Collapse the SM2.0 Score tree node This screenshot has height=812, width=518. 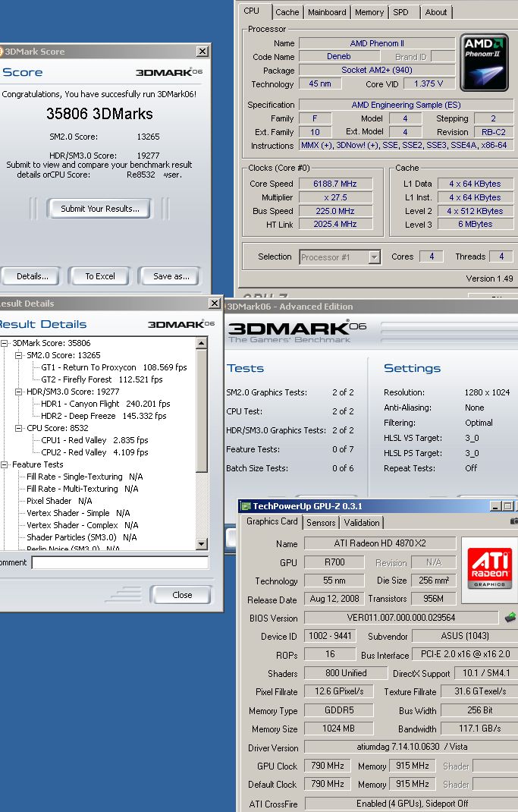coord(19,355)
